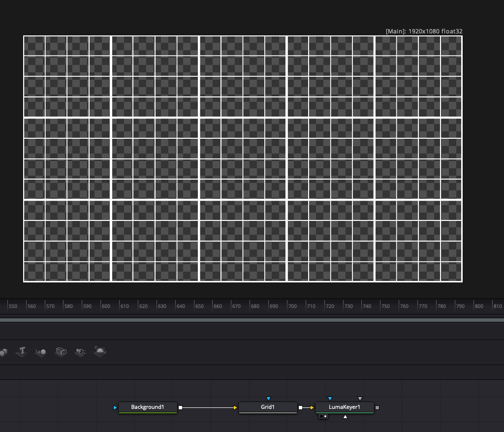
Task: Add a Camera3D node from the toolbar
Action: 61,352
